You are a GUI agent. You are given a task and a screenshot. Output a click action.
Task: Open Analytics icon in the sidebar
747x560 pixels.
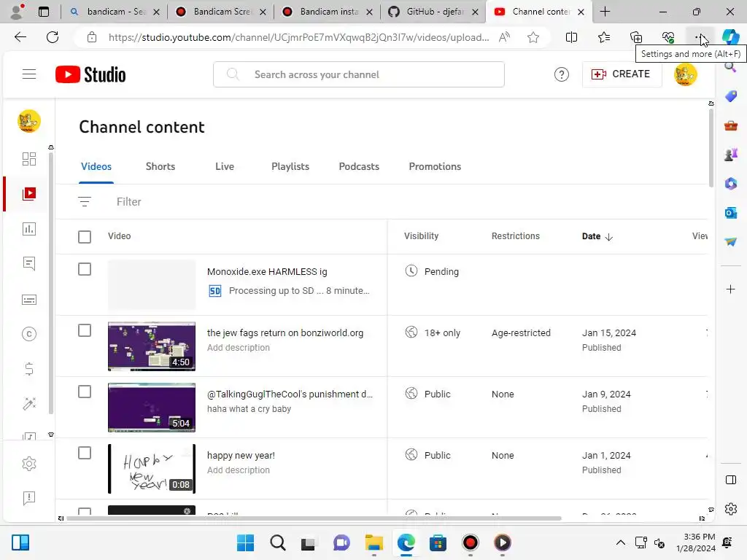(29, 228)
